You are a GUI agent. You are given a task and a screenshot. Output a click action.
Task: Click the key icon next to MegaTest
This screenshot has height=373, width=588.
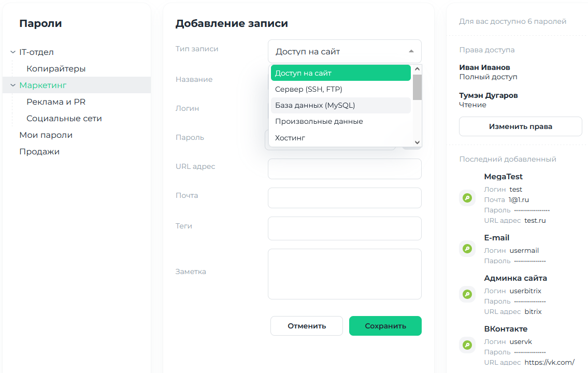click(467, 197)
